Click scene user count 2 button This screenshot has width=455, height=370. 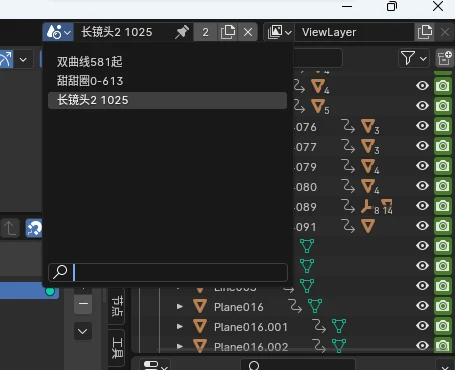tap(205, 32)
